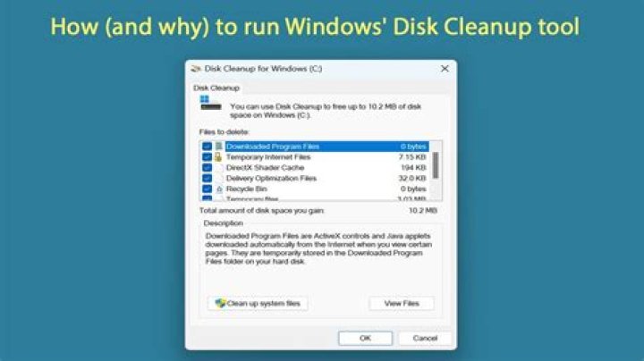The width and height of the screenshot is (644, 361).
Task: Cancel the Disk Cleanup dialog
Action: [425, 338]
